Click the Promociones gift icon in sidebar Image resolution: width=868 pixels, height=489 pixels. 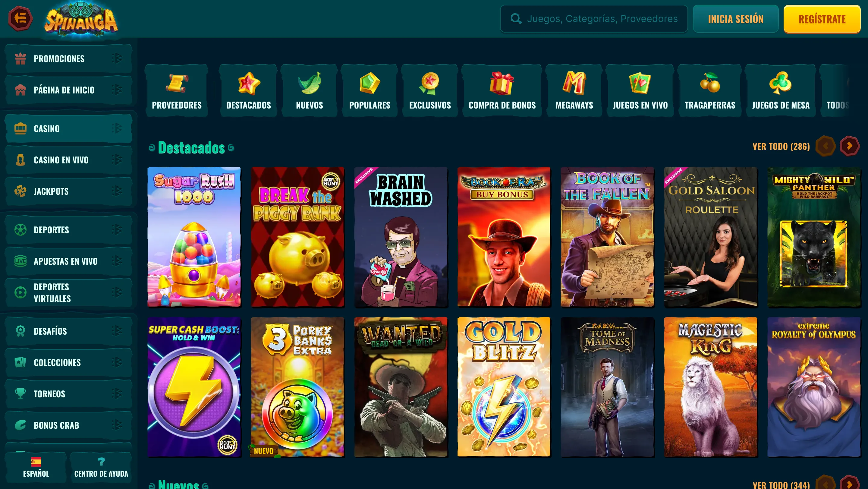[20, 59]
